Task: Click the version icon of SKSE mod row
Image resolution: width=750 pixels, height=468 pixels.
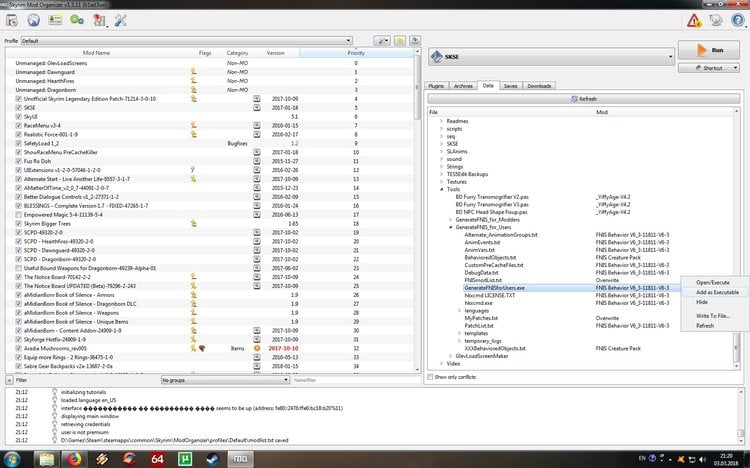Action: point(257,108)
